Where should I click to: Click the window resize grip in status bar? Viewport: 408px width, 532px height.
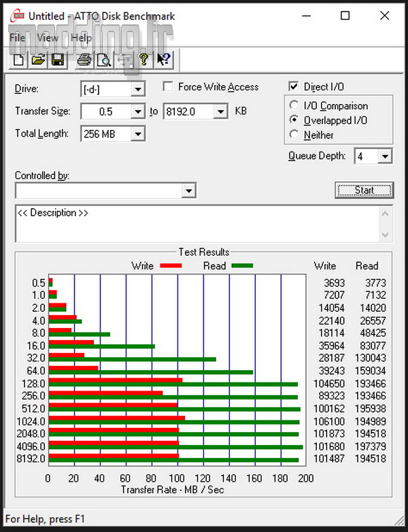tap(401, 520)
